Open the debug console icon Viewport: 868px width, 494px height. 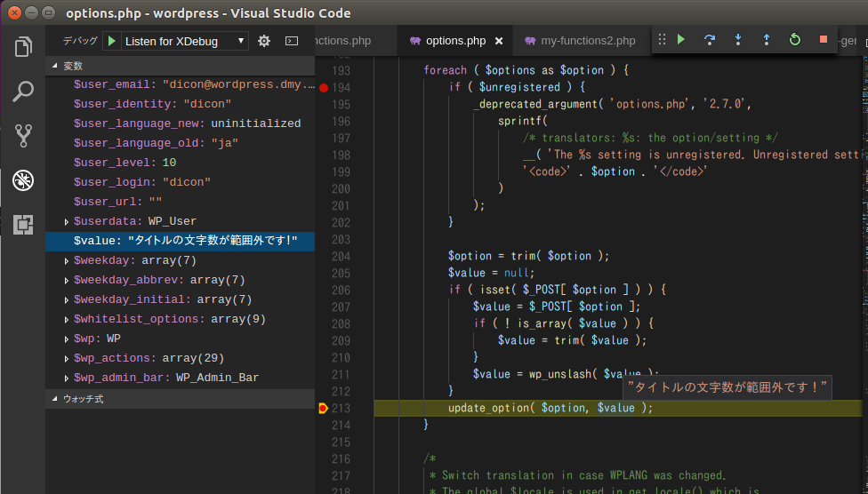[x=291, y=41]
